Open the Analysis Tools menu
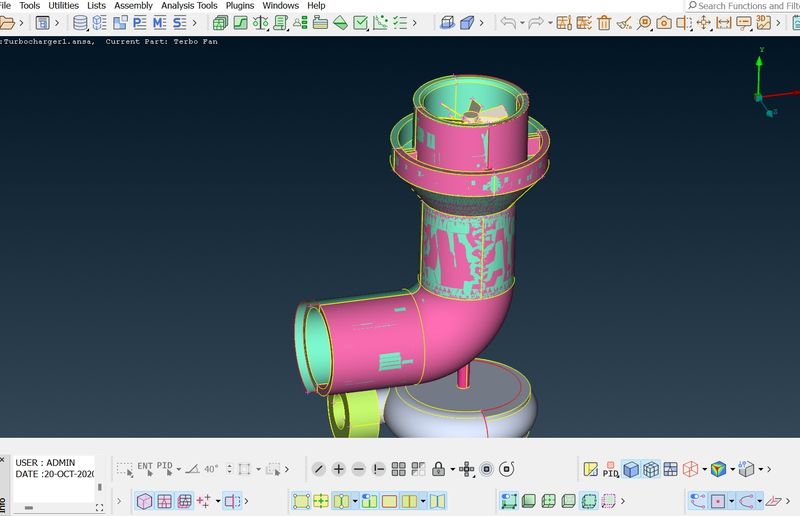800x516 pixels. 189,6
